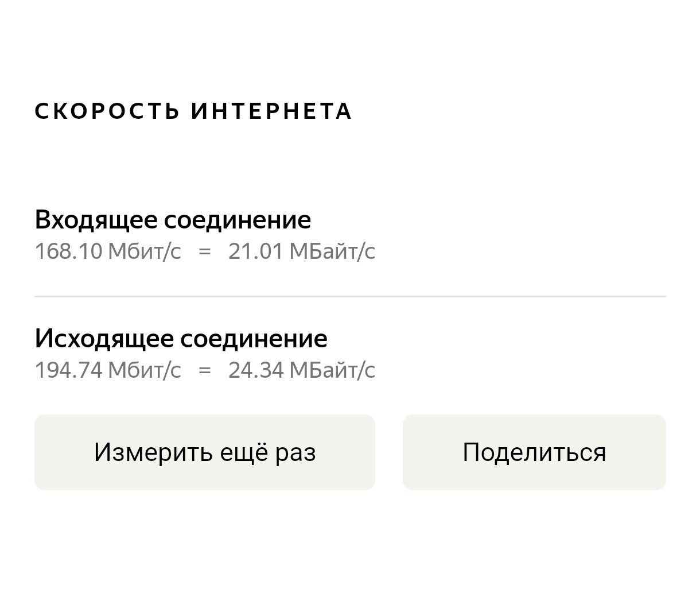This screenshot has width=700, height=589.
Task: Click the 'Исходящее соединение' section heading
Action: click(x=181, y=339)
